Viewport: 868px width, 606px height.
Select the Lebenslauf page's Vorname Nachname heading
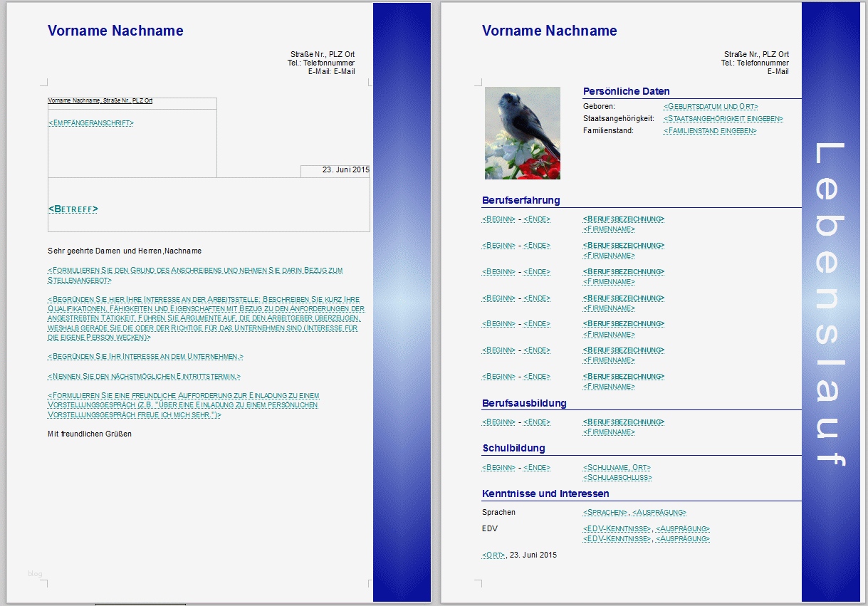(x=550, y=31)
